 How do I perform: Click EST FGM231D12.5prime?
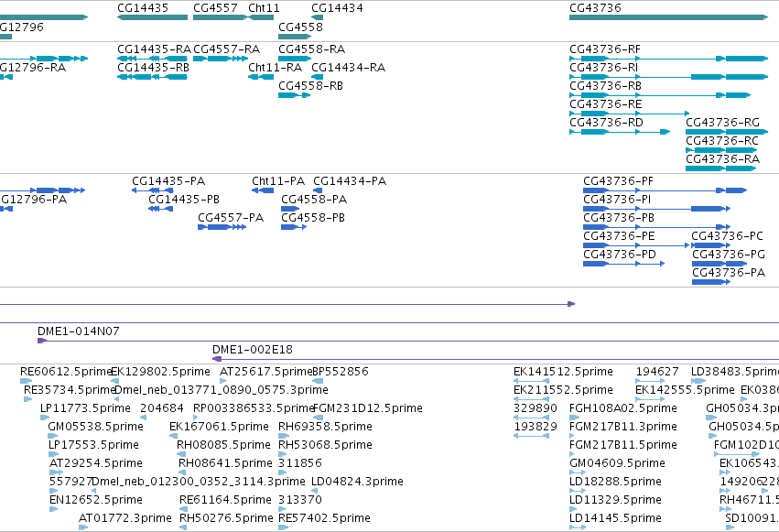pyautogui.click(x=368, y=408)
